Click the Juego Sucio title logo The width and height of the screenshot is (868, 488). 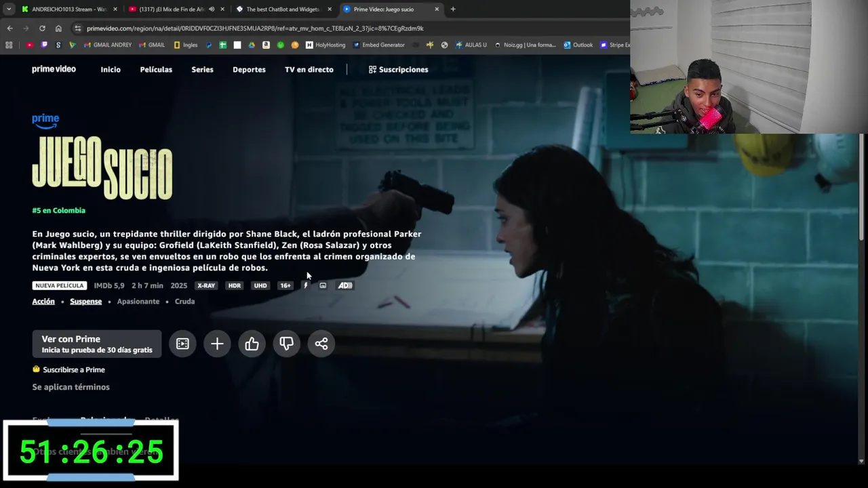[x=102, y=167]
